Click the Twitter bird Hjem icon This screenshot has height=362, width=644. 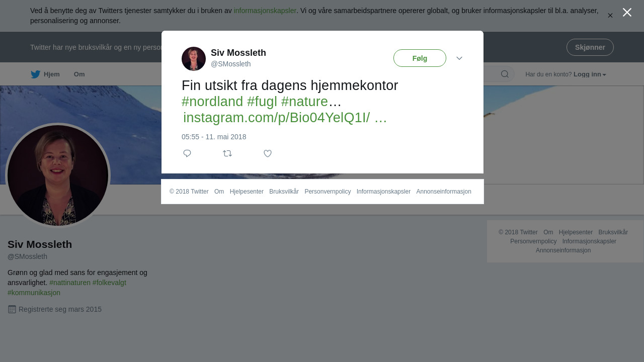(x=35, y=74)
